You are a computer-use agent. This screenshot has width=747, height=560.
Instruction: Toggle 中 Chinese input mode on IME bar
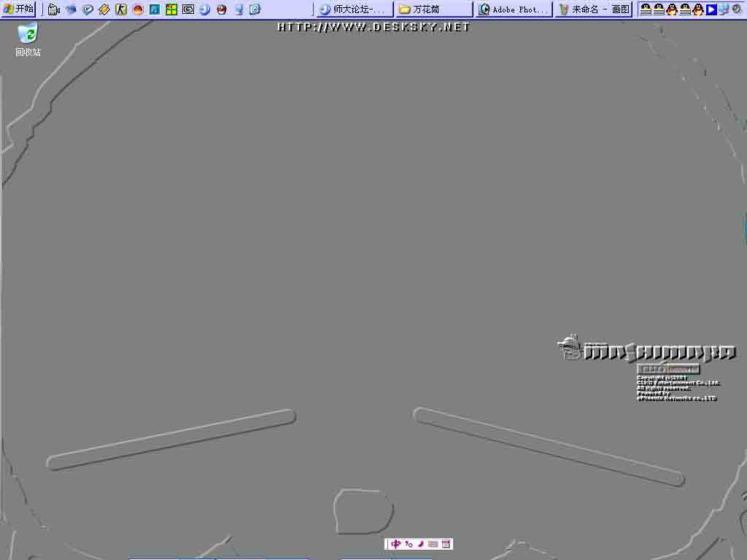pos(395,544)
